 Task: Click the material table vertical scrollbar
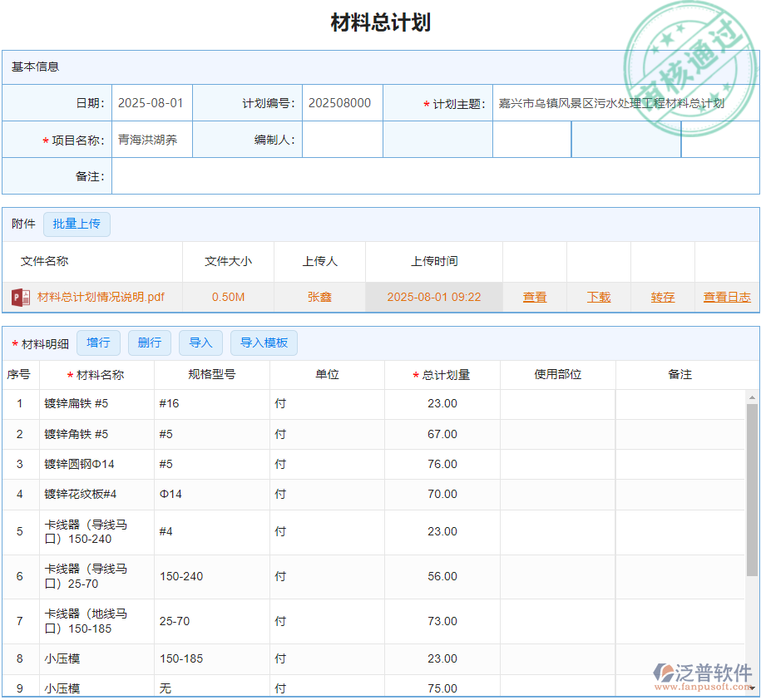(x=752, y=490)
